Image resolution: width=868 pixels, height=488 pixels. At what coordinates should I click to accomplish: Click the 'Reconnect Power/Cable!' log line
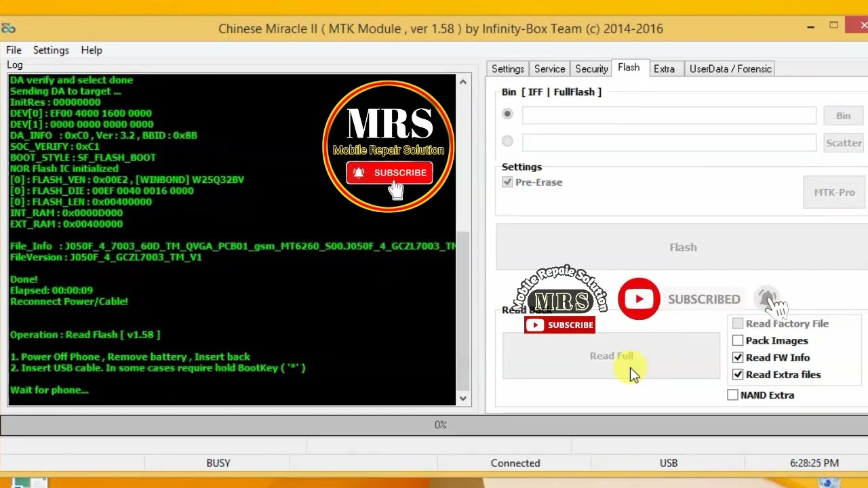coord(69,302)
